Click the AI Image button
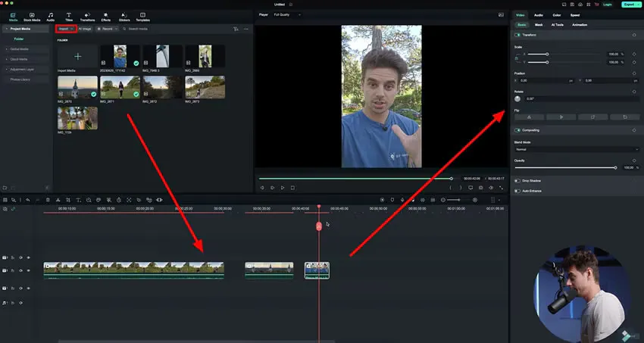Viewport: 644px width, 343px height. pyautogui.click(x=85, y=29)
